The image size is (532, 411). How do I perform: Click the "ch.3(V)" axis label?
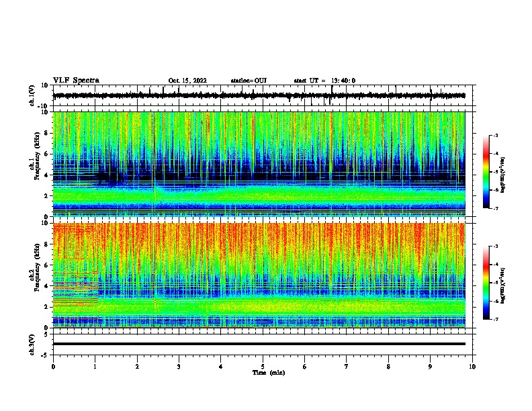click(x=32, y=345)
